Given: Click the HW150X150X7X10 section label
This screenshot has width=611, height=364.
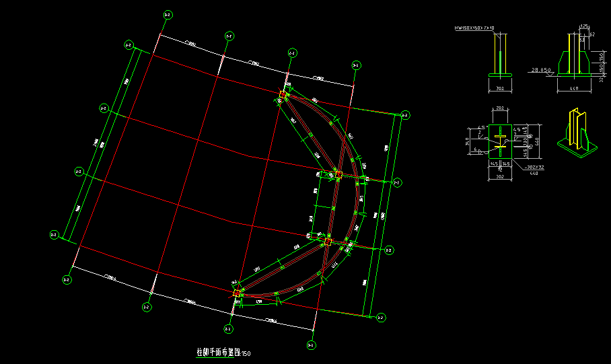Looking at the screenshot, I should 474,28.
